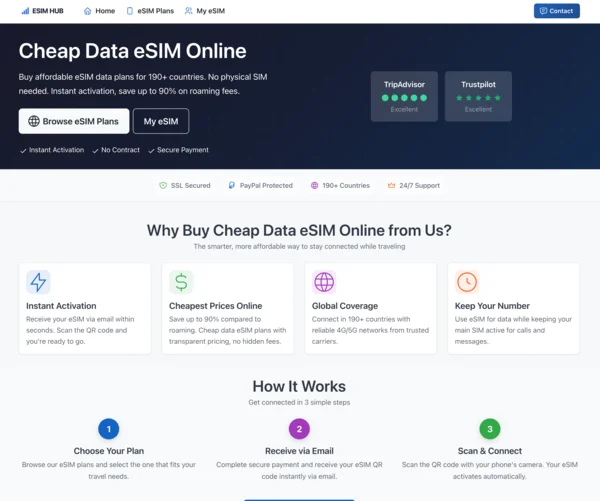Click the Cheap Data eSIM Online heading
The width and height of the screenshot is (600, 501).
coord(132,51)
